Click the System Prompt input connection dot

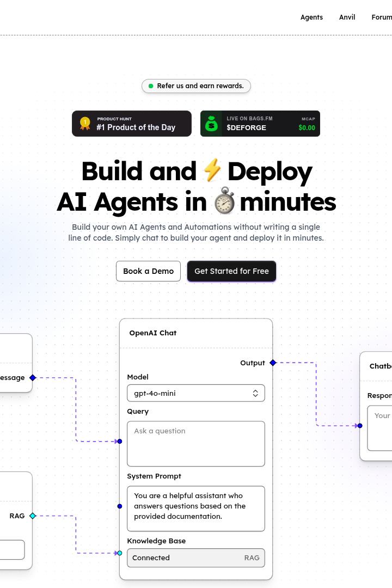(x=120, y=506)
